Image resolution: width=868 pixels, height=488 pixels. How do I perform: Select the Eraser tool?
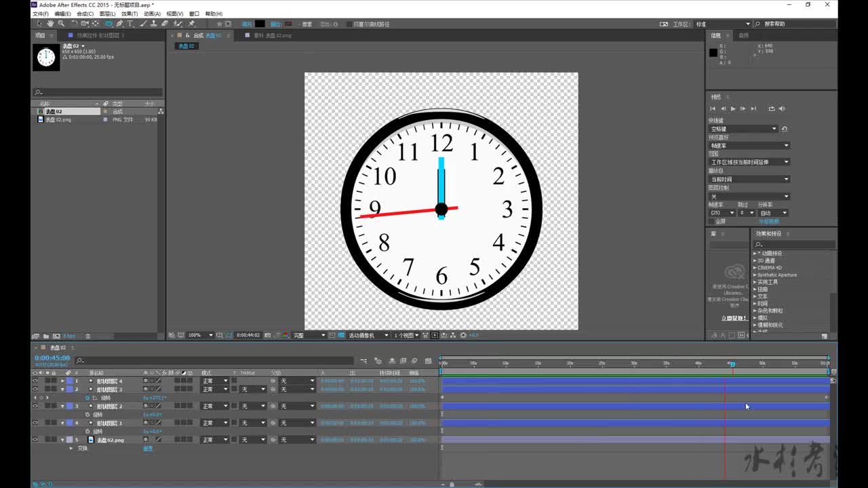point(165,24)
